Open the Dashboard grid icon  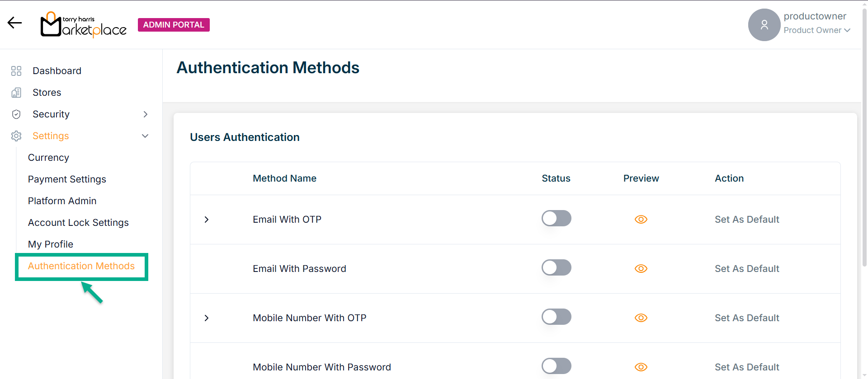[x=16, y=71]
